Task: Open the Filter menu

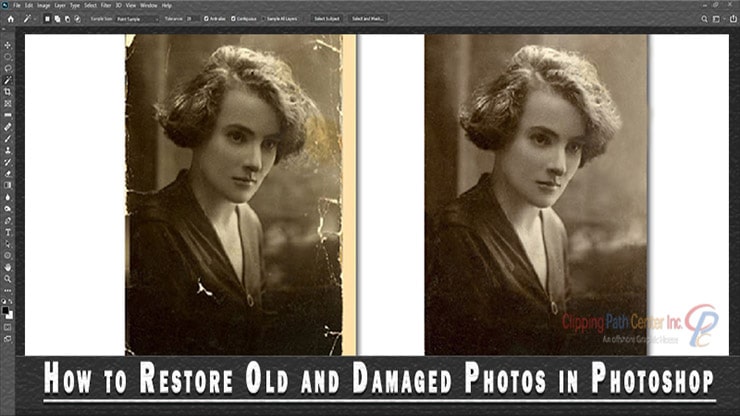Action: pyautogui.click(x=106, y=5)
